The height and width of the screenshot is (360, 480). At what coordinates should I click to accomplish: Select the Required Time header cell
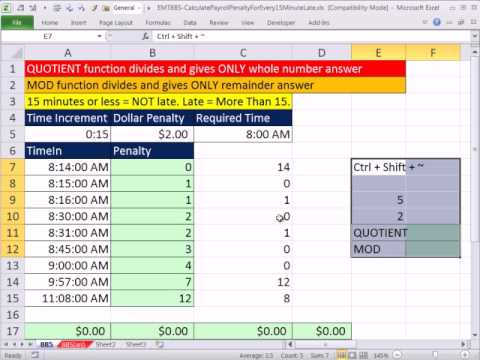pyautogui.click(x=243, y=118)
